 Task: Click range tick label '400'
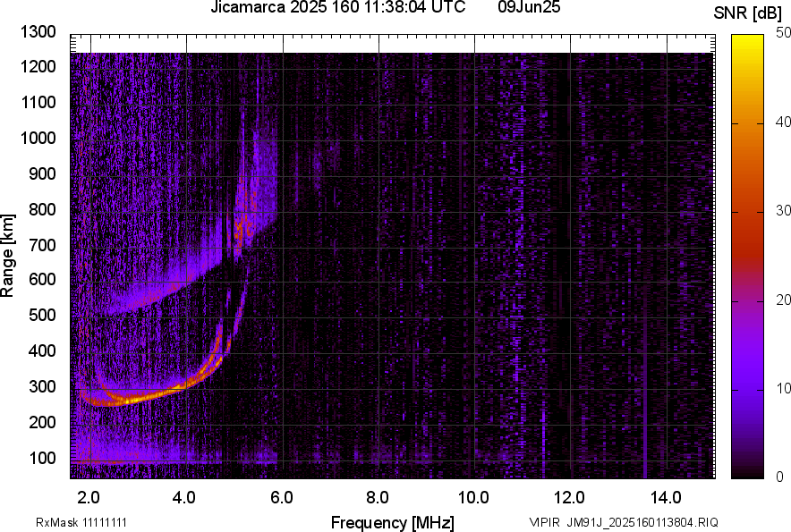coord(42,350)
